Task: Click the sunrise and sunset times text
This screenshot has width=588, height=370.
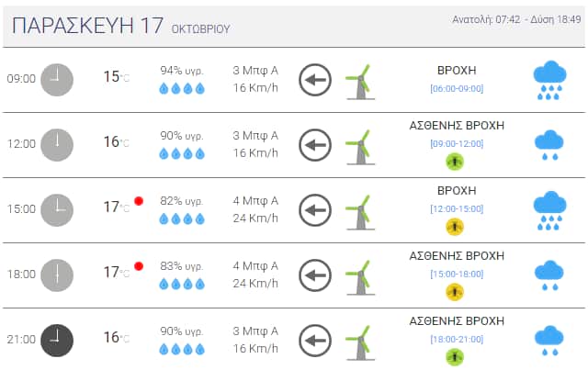Action: (x=514, y=19)
